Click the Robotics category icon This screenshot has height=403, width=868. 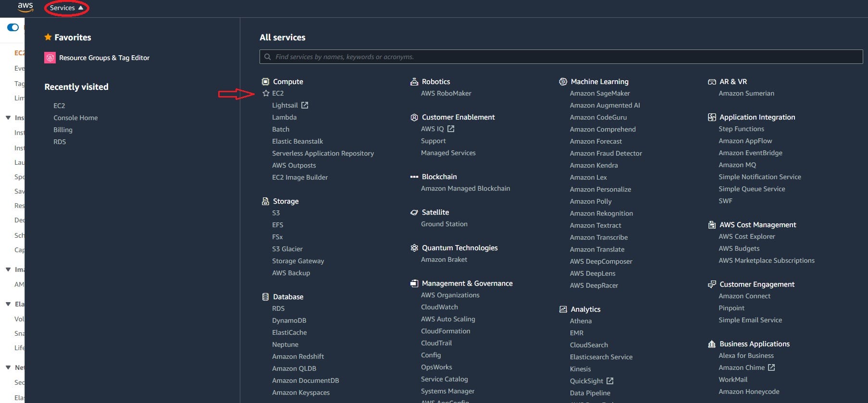click(414, 82)
